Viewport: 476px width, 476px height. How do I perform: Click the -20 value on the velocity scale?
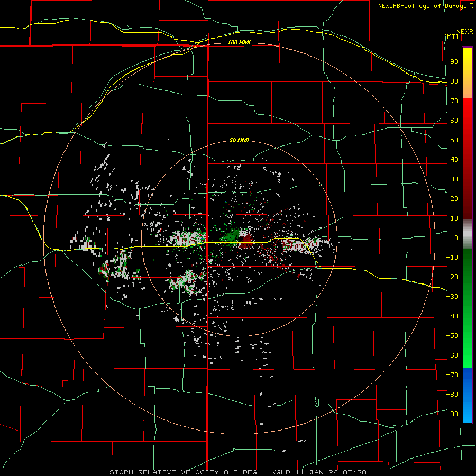[x=452, y=277]
